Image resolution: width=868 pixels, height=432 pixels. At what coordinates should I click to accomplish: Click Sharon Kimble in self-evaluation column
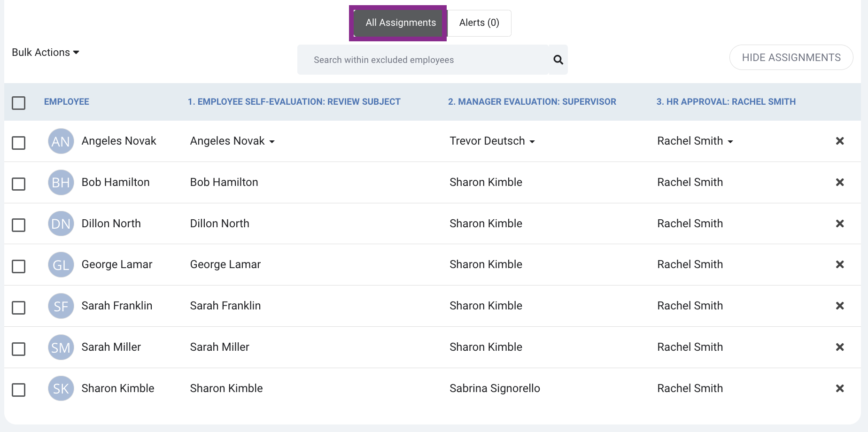point(226,388)
